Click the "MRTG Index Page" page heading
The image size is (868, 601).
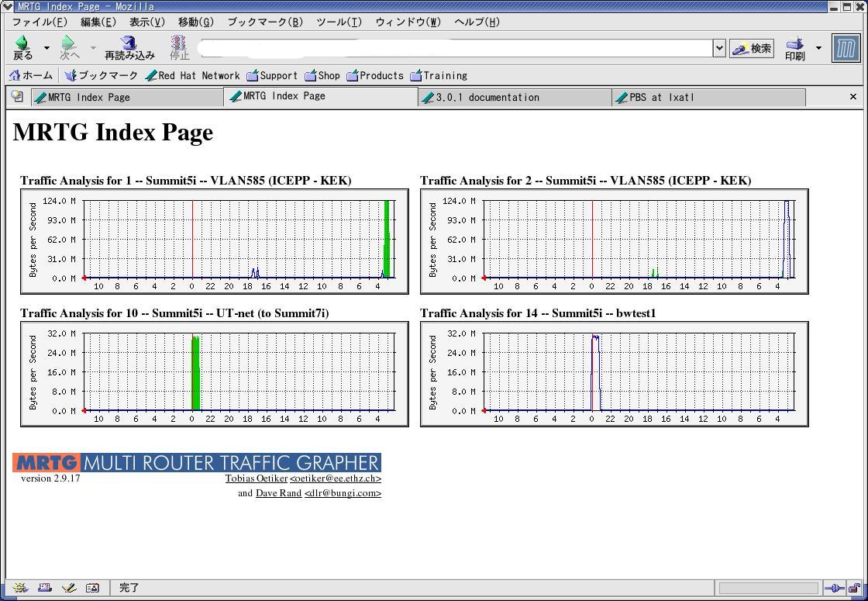(113, 133)
